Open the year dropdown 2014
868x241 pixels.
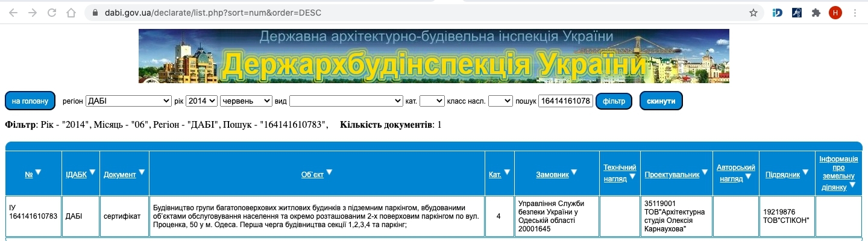click(x=201, y=101)
